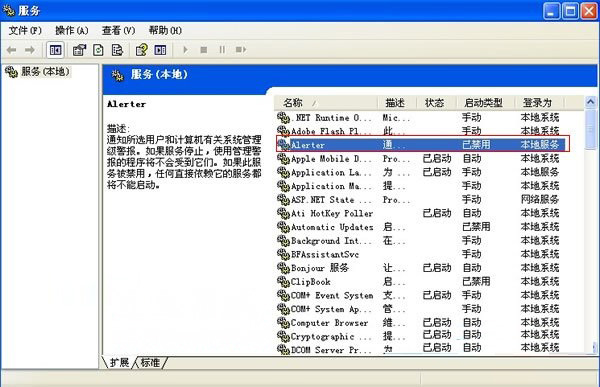The width and height of the screenshot is (600, 387).
Task: Sort by the 状态 column header
Action: [x=436, y=103]
